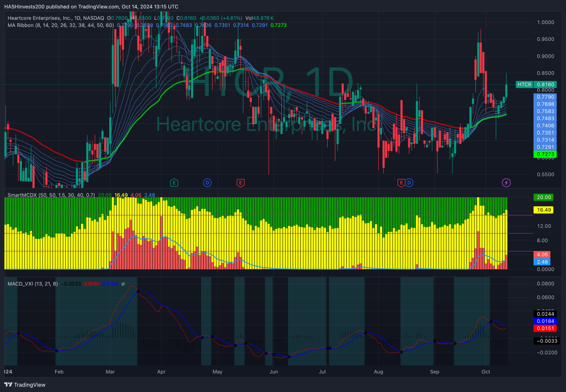
Task: Click the yellow 16.49 value in SmartMCDX legend
Action: point(121,195)
